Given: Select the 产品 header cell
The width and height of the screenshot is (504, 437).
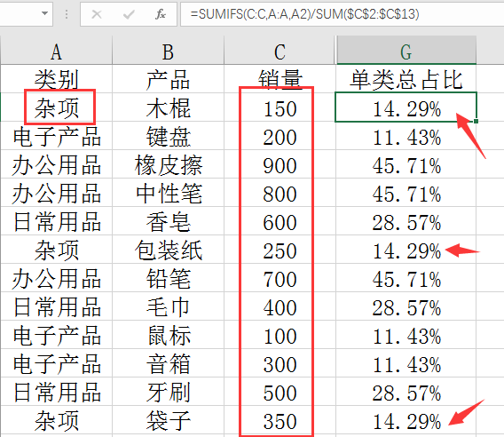Looking at the screenshot, I should point(168,79).
